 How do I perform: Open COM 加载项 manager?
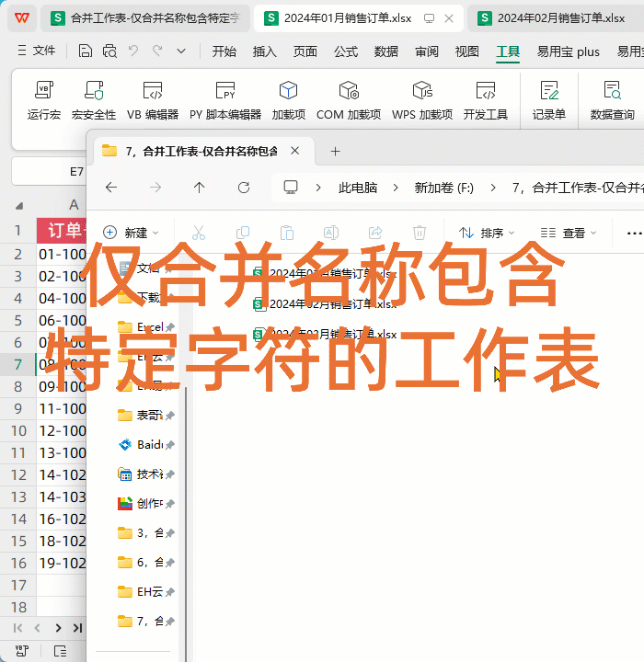349,100
